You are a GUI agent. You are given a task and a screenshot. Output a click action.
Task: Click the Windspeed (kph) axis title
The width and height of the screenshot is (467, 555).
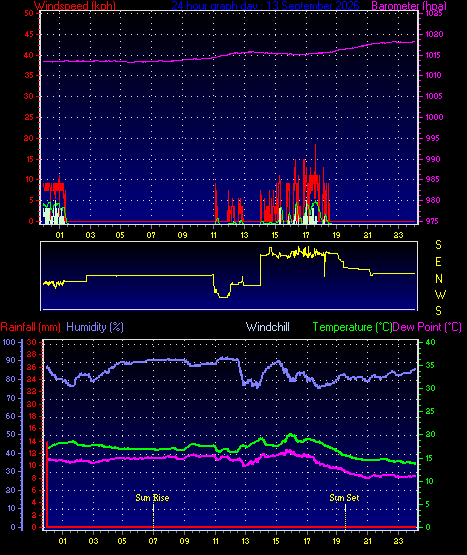[75, 6]
